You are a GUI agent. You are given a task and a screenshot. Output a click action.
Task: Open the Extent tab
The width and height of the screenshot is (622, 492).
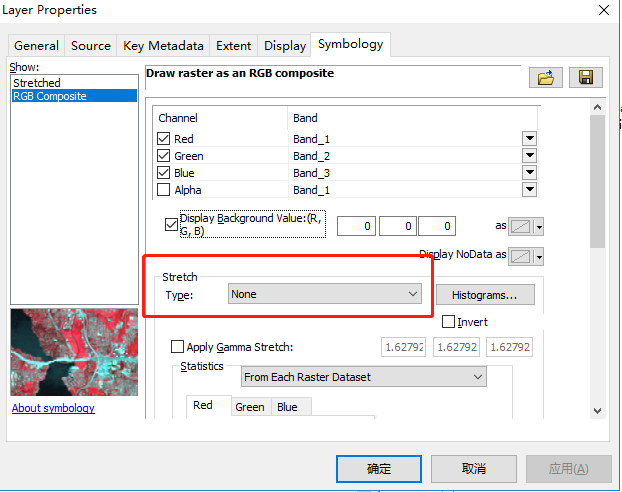click(233, 46)
